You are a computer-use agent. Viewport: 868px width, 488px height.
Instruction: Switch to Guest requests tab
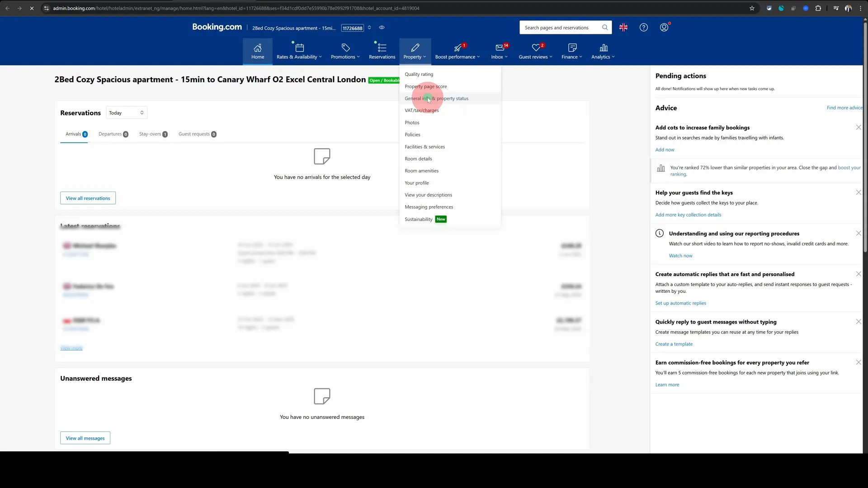[x=198, y=134]
